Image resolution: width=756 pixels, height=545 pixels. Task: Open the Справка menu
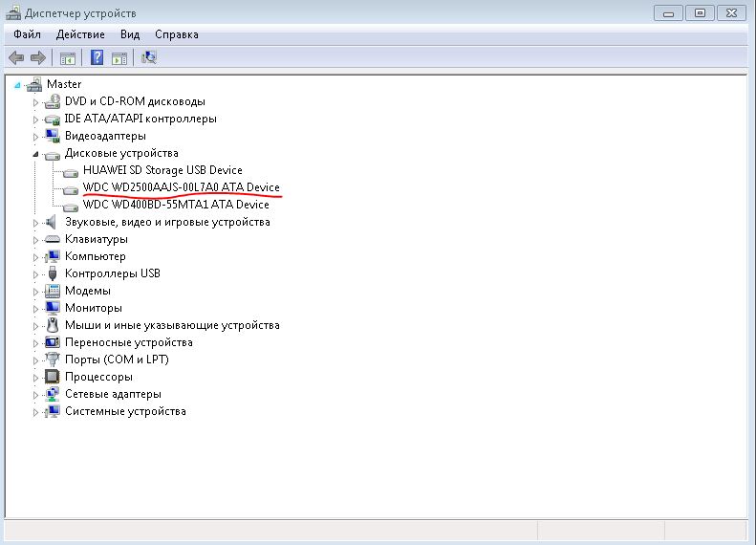coord(177,34)
